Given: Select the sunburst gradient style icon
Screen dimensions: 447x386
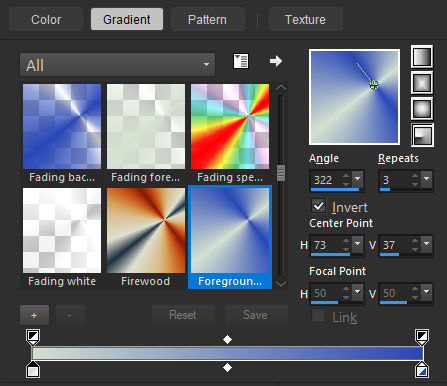Looking at the screenshot, I should 422,109.
